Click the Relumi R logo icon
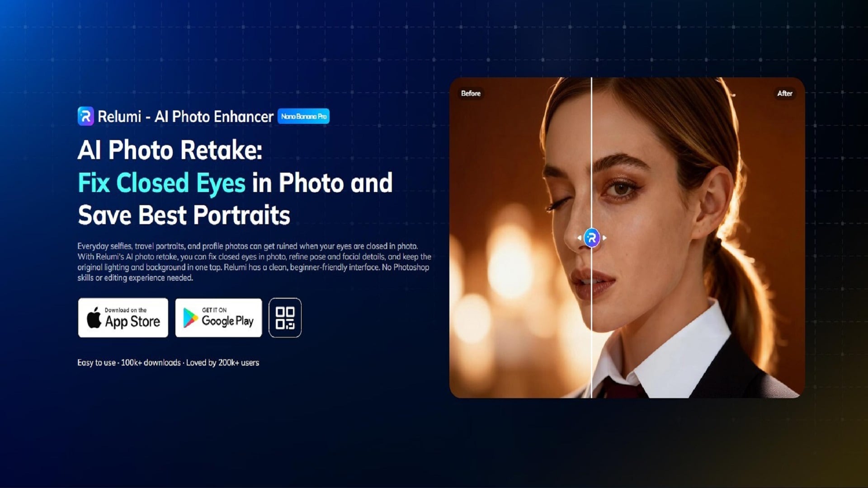 pyautogui.click(x=85, y=116)
